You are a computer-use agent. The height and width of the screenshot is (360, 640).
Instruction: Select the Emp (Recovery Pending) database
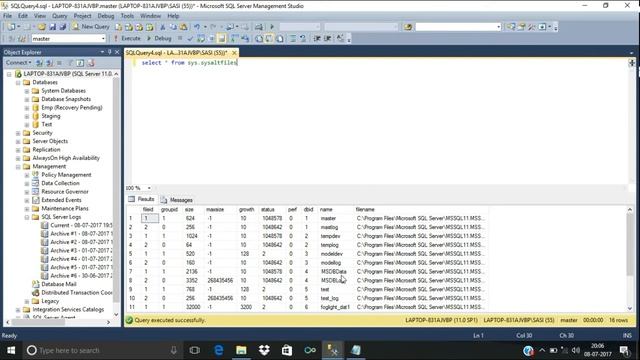coord(72,108)
